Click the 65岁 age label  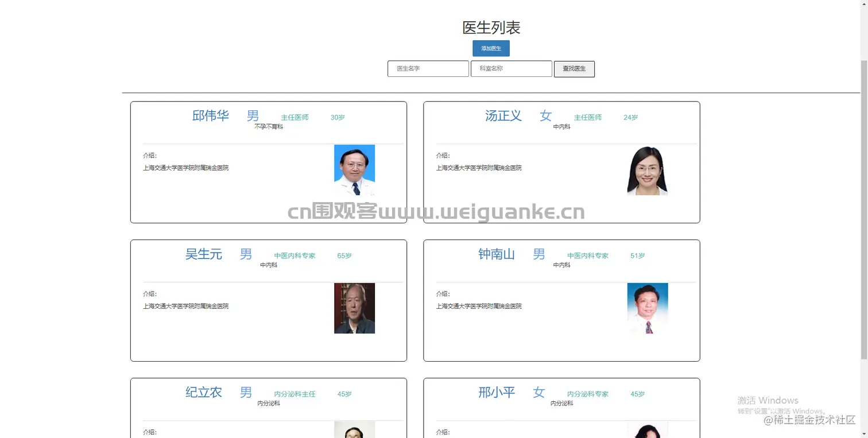(344, 256)
